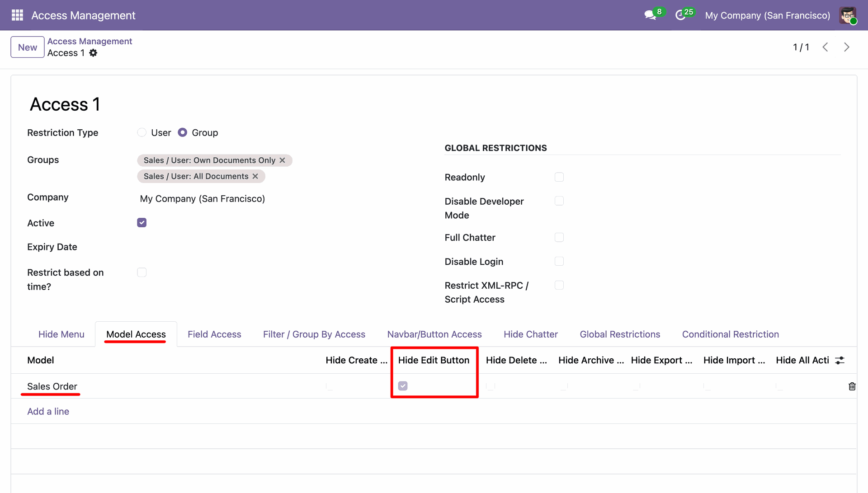The height and width of the screenshot is (493, 868).
Task: Open the messages chat icon with badge 8
Action: [651, 15]
